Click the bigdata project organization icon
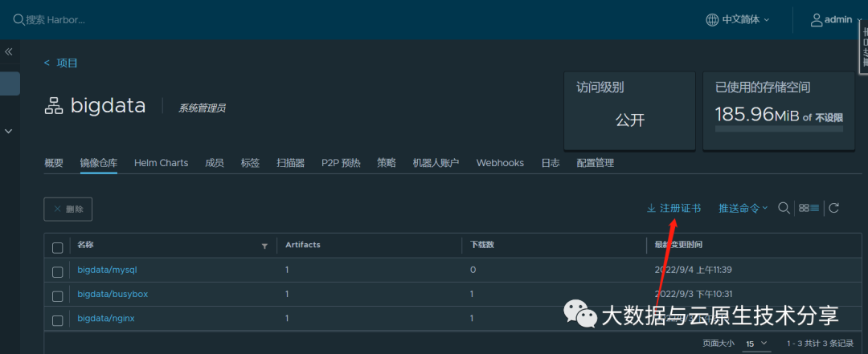This screenshot has height=354, width=868. pos(54,106)
